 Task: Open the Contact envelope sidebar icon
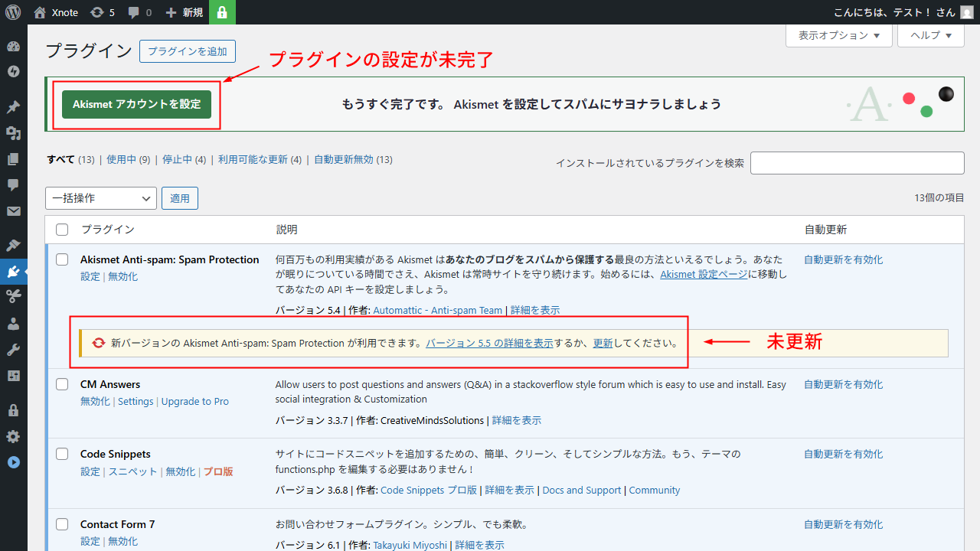[x=13, y=211]
